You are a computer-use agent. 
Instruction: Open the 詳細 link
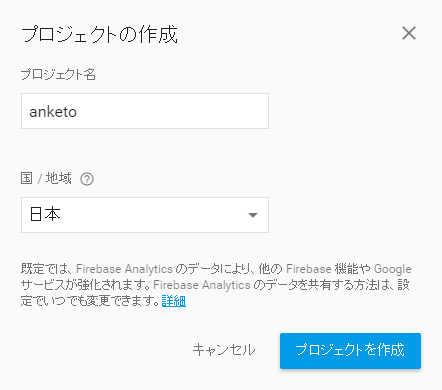coord(174,301)
